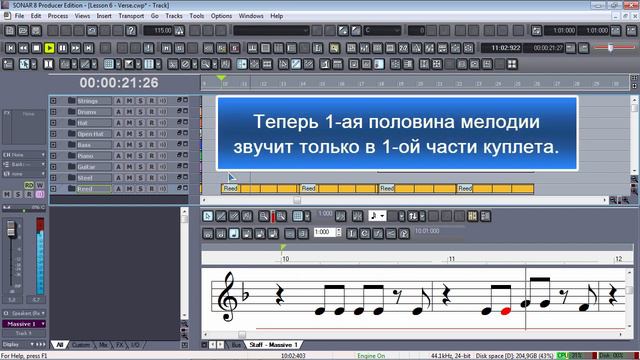The image size is (640, 360).
Task: Click the Go to Start transport button
Action: (10, 48)
